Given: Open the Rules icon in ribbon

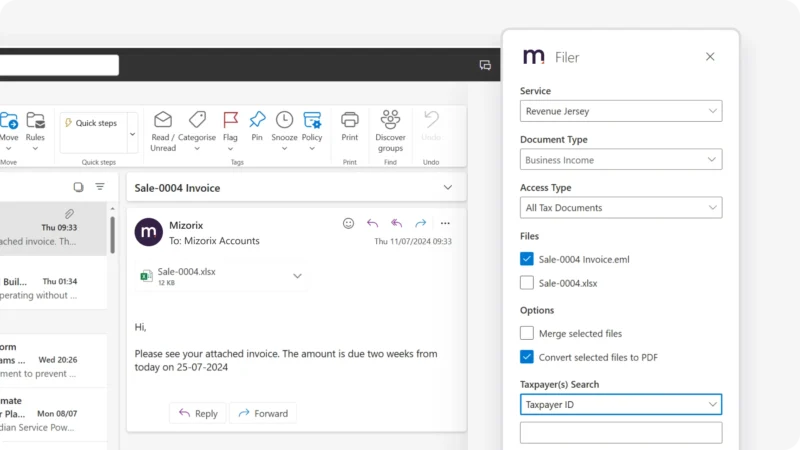Looking at the screenshot, I should 35,121.
